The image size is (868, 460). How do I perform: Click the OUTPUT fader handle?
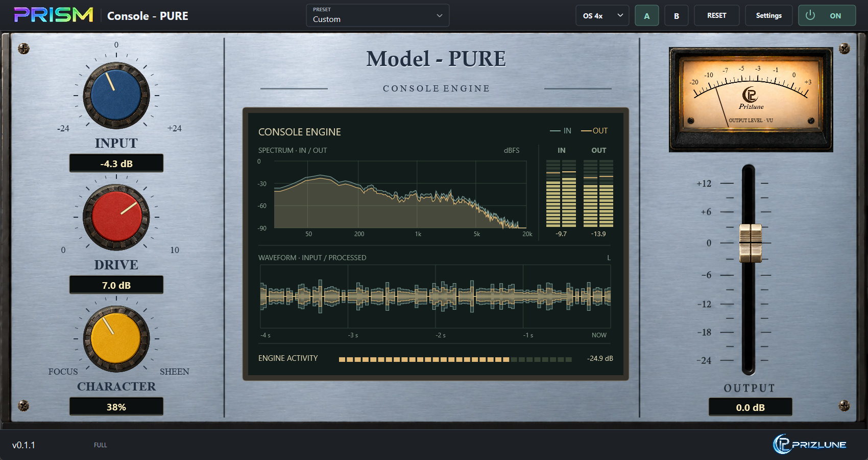(751, 243)
